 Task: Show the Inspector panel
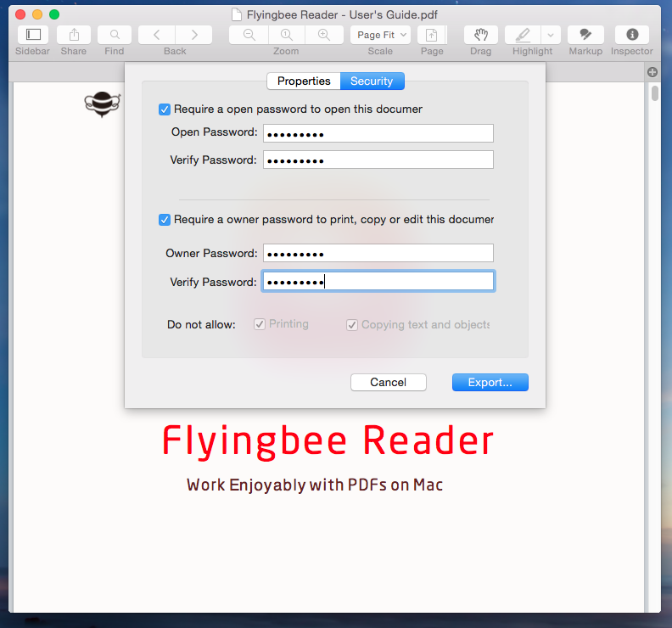(x=632, y=35)
